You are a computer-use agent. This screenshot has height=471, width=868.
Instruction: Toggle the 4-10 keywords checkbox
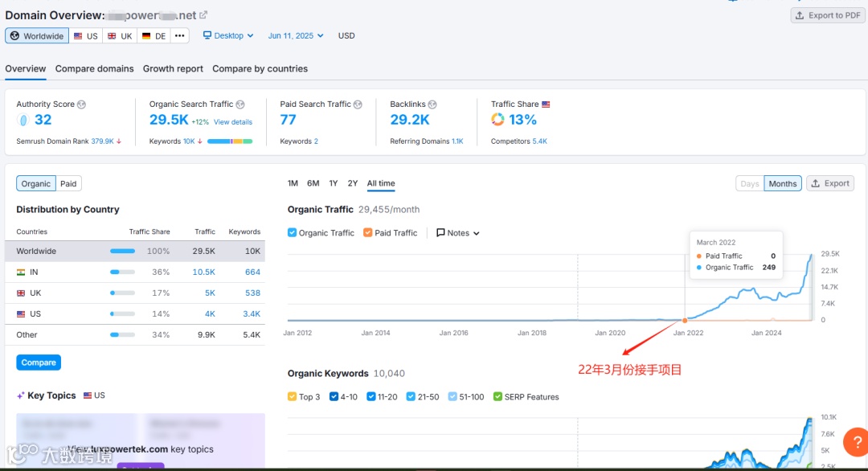click(334, 396)
